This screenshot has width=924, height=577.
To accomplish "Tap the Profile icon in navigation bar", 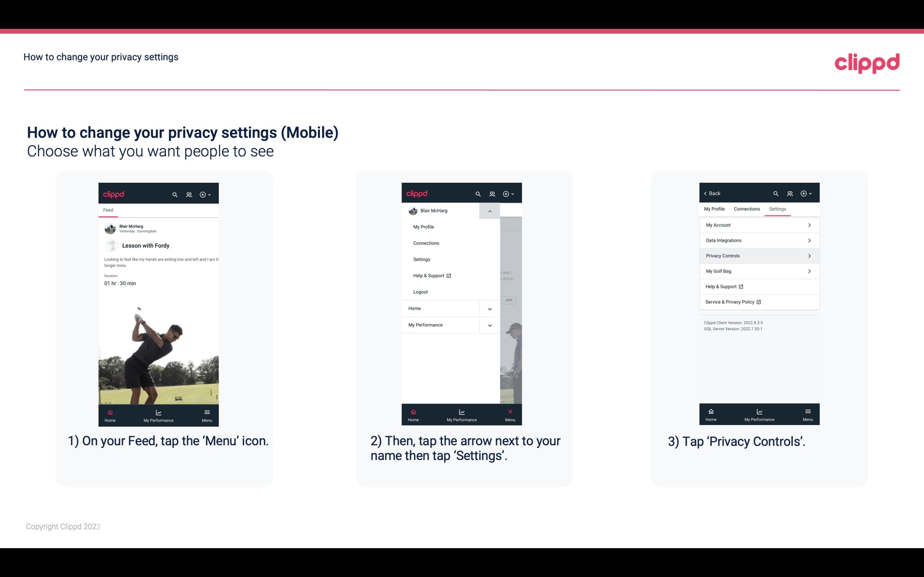I will tap(189, 194).
